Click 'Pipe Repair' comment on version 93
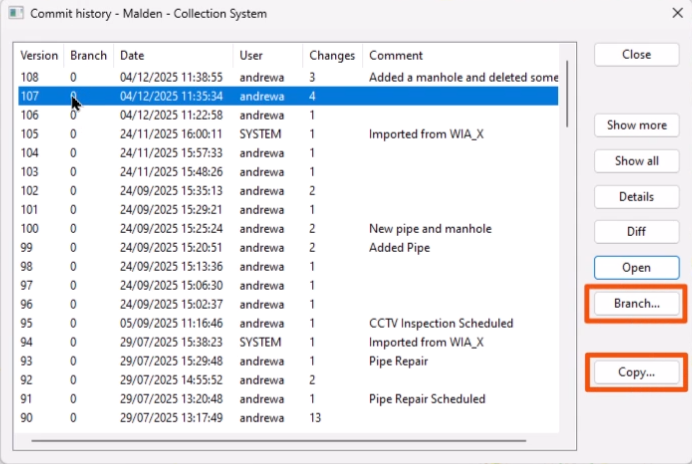Image resolution: width=692 pixels, height=464 pixels. click(399, 362)
